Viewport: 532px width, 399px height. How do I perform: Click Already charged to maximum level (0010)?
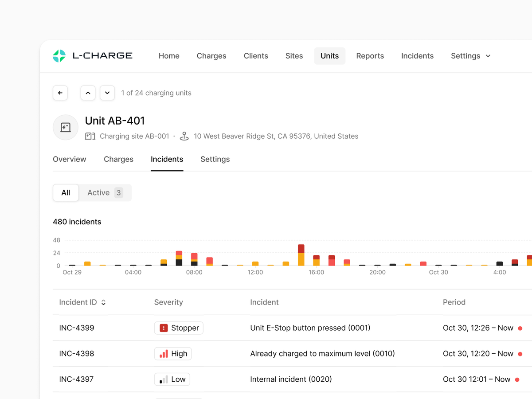pyautogui.click(x=322, y=354)
